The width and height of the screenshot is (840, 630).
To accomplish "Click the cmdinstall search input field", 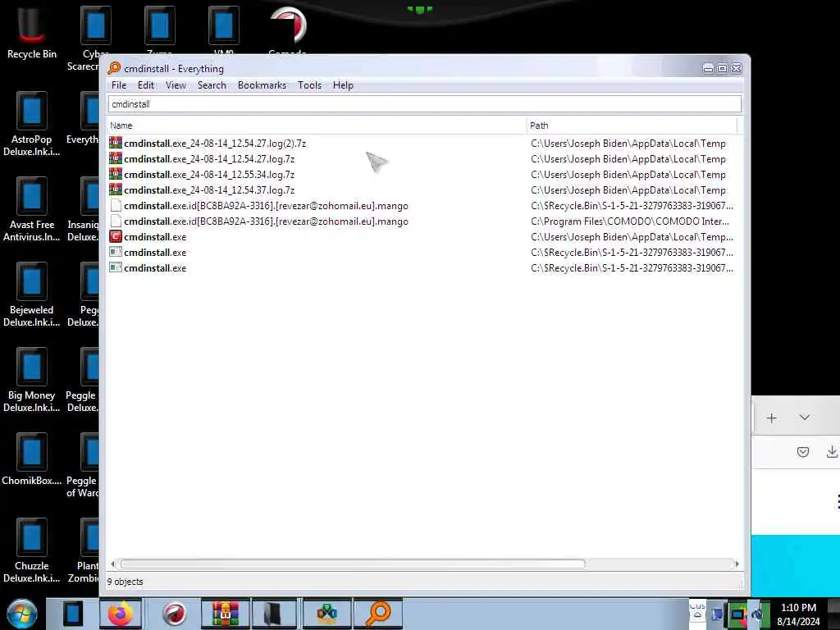I will tap(424, 104).
